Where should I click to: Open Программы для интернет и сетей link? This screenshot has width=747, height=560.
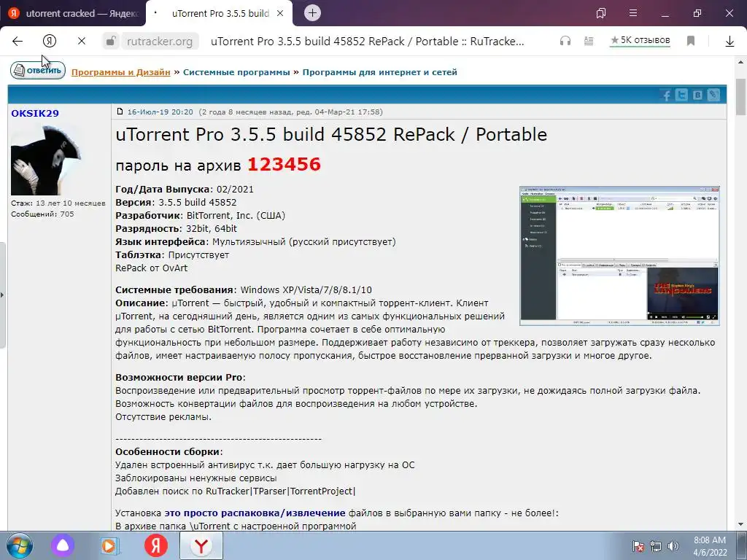click(x=379, y=72)
